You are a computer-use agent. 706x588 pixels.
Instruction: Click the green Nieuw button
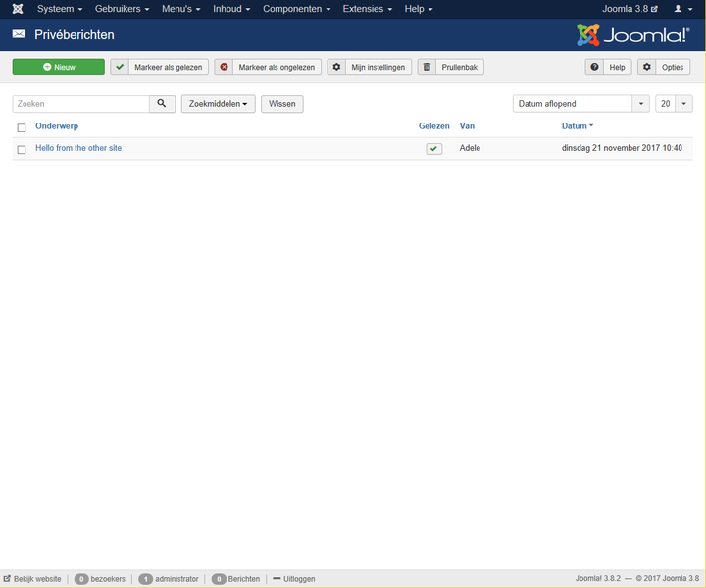pyautogui.click(x=59, y=67)
